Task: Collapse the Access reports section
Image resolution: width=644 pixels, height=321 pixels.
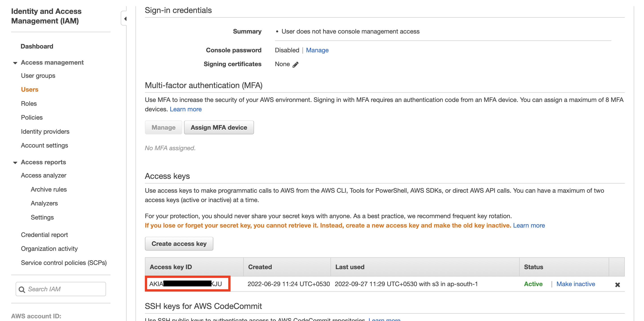Action: tap(15, 163)
